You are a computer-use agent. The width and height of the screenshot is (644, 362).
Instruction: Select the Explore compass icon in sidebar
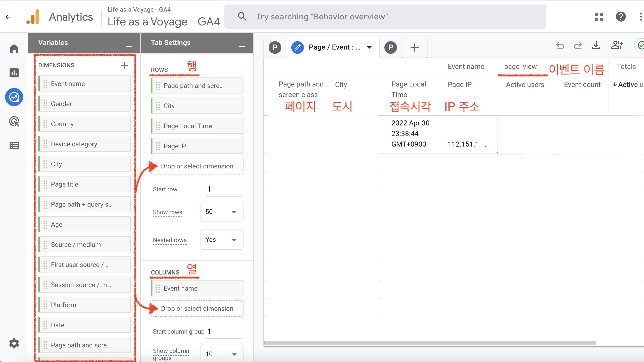14,97
